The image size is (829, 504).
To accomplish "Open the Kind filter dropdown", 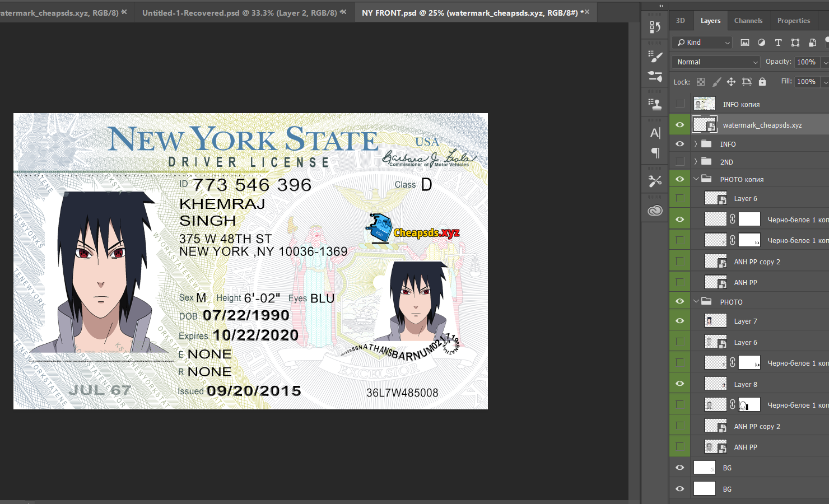I will pos(703,43).
